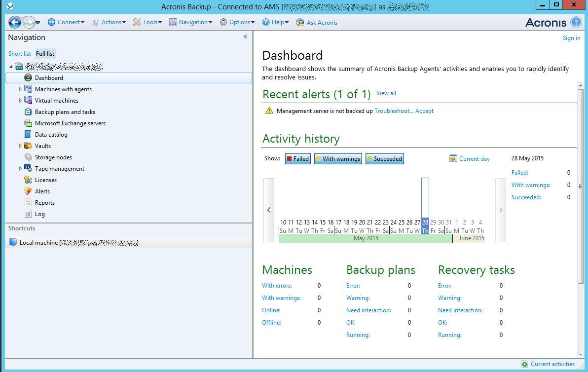The height and width of the screenshot is (372, 588).
Task: Jump to Current day in history
Action: 475,159
